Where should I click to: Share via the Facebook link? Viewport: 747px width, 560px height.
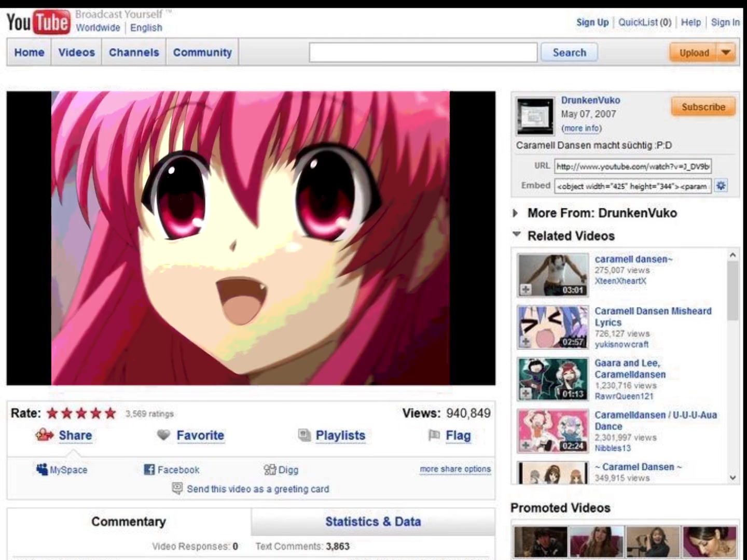[x=178, y=470]
